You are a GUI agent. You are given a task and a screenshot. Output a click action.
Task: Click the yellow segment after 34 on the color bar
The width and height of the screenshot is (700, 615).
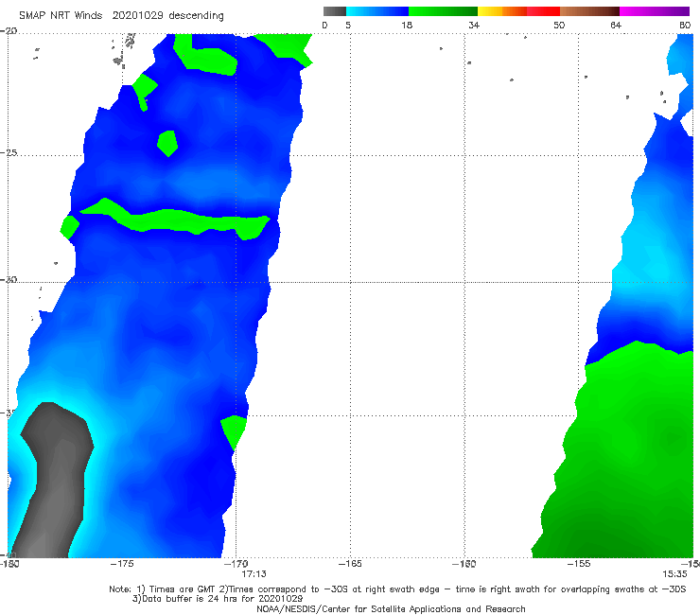[490, 11]
